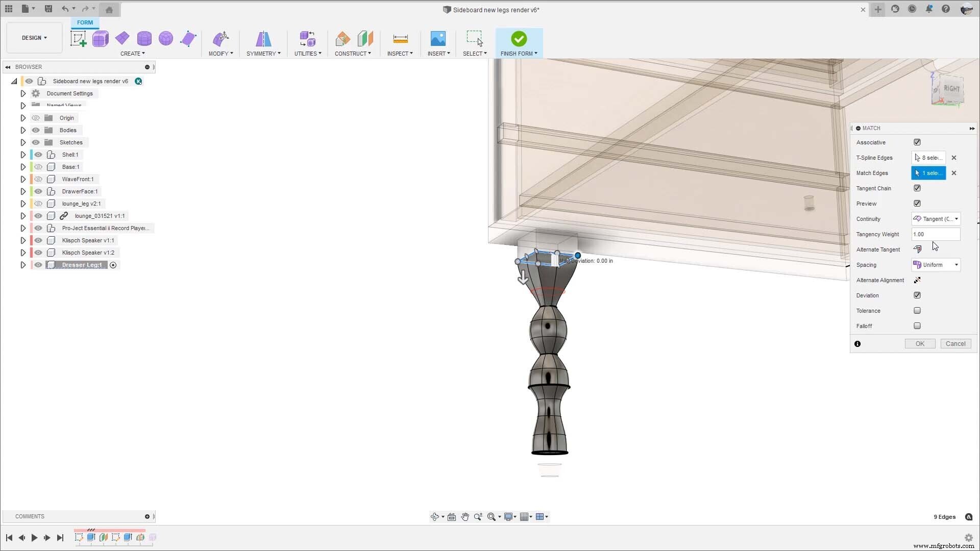Disable the Tangent Chain checkbox
The width and height of the screenshot is (980, 551).
click(917, 188)
